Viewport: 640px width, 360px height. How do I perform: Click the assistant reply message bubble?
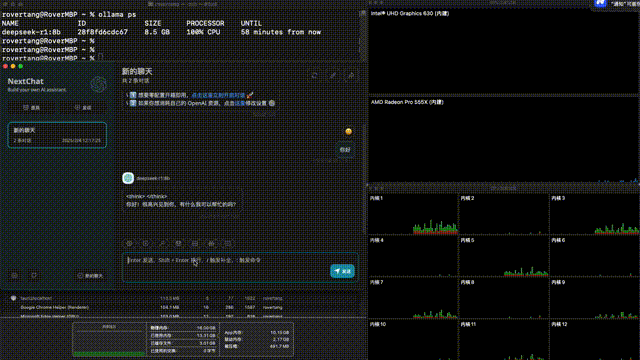[x=182, y=200]
